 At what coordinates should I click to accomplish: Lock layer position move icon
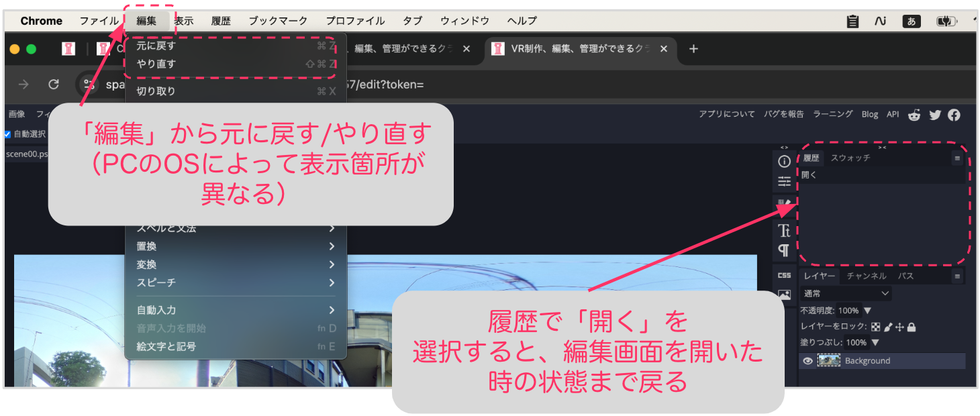900,327
